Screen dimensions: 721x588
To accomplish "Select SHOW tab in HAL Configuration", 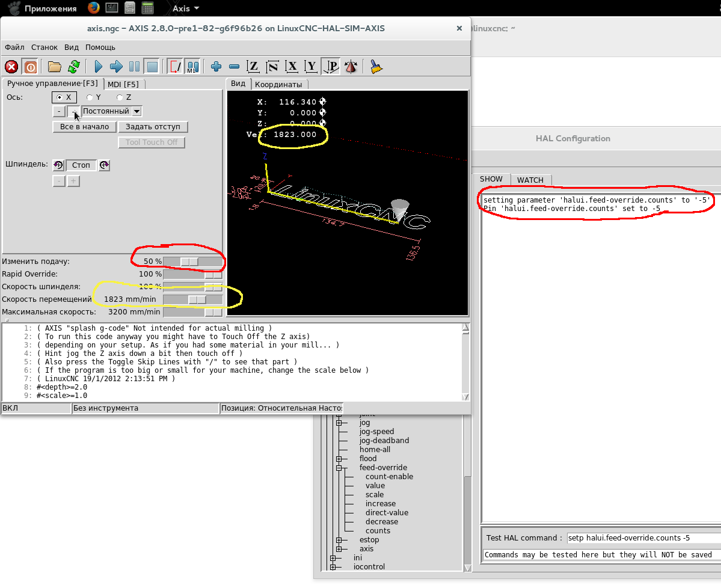I will coord(491,179).
